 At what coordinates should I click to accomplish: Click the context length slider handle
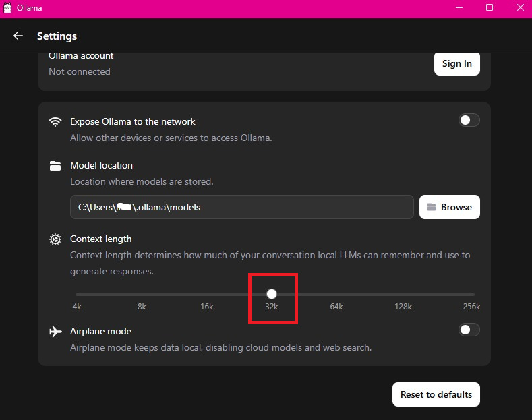(x=272, y=294)
